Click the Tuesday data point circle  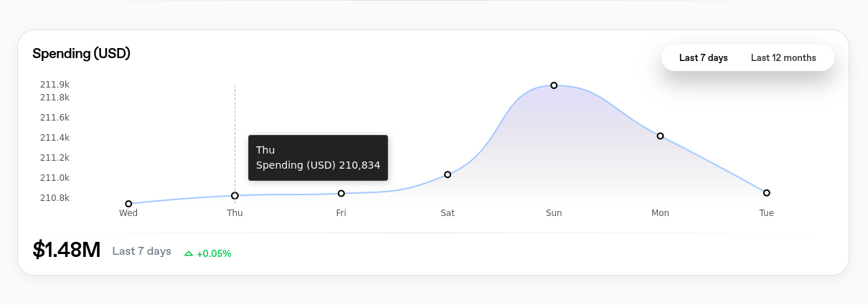click(x=766, y=193)
